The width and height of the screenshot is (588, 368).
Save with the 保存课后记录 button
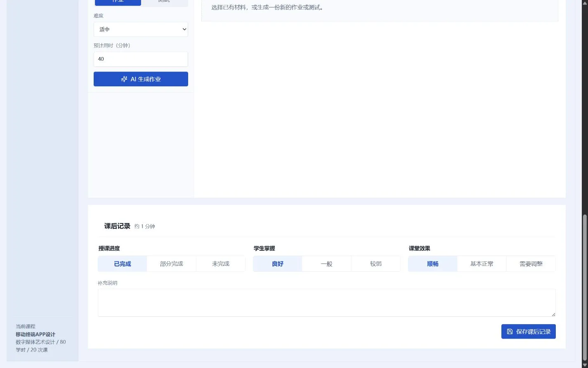[528, 331]
